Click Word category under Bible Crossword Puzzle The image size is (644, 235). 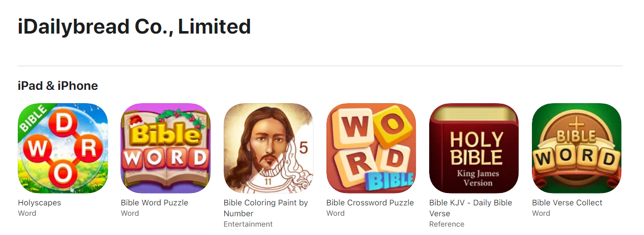[x=335, y=213]
